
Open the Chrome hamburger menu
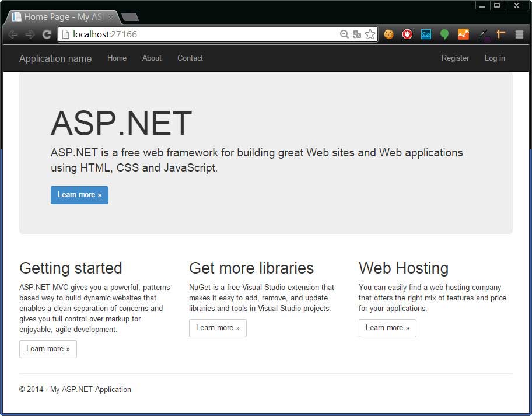tap(519, 34)
